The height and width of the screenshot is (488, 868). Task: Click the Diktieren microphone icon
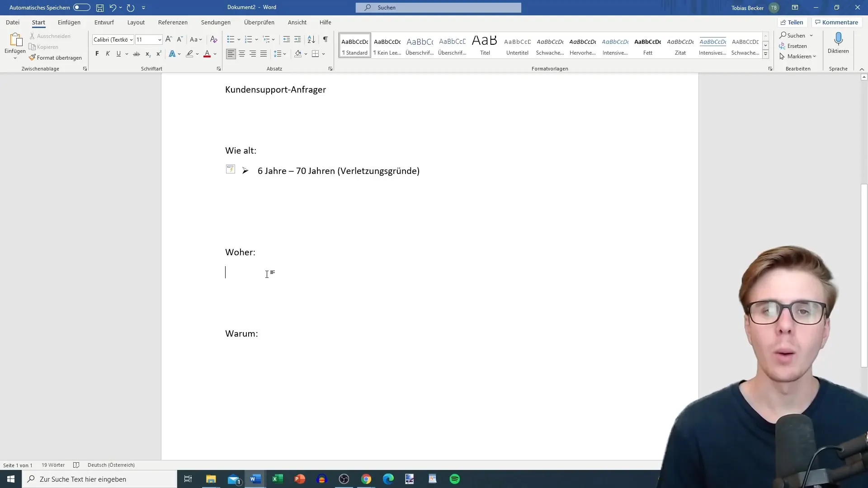[838, 39]
